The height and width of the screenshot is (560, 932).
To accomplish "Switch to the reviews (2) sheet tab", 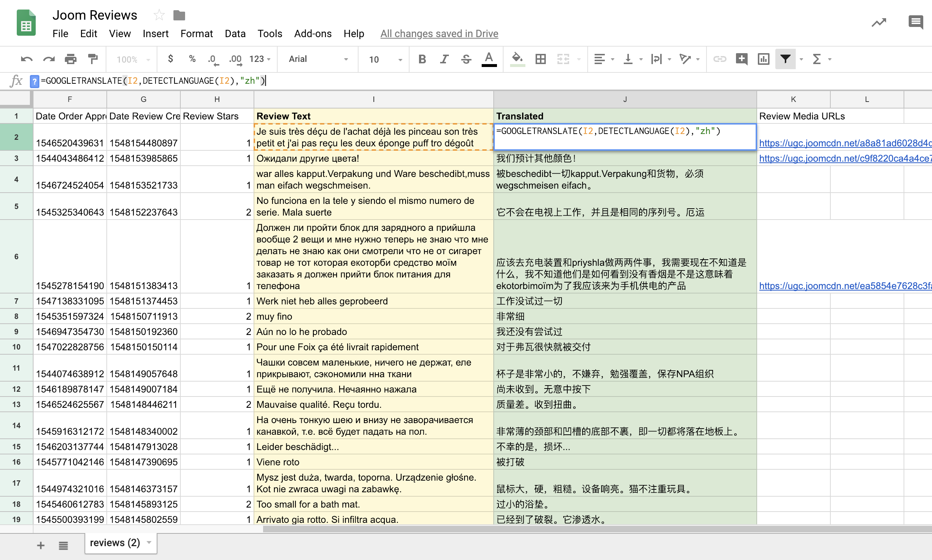I will pos(115,543).
